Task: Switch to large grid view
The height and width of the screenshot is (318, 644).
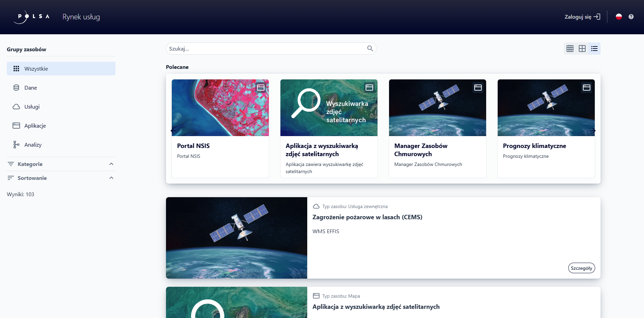Action: 582,49
